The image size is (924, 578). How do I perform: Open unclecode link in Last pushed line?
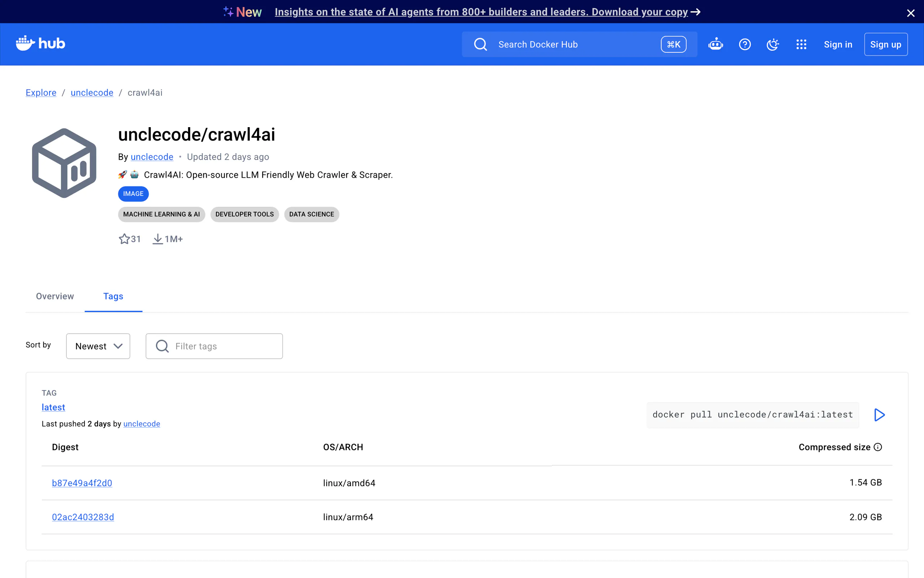click(x=141, y=423)
